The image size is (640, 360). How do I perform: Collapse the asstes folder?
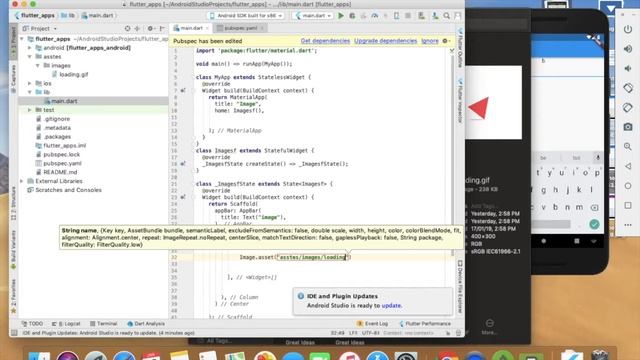point(29,57)
